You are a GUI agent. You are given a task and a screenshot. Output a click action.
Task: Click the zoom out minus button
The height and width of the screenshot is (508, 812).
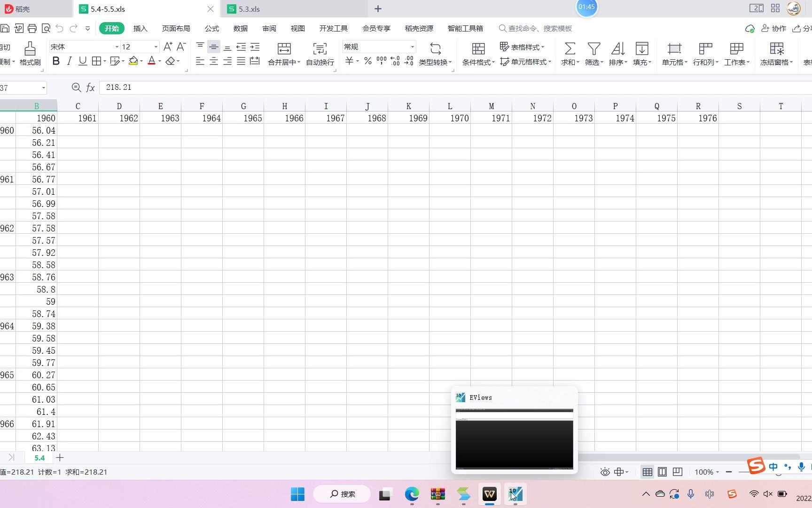click(728, 472)
